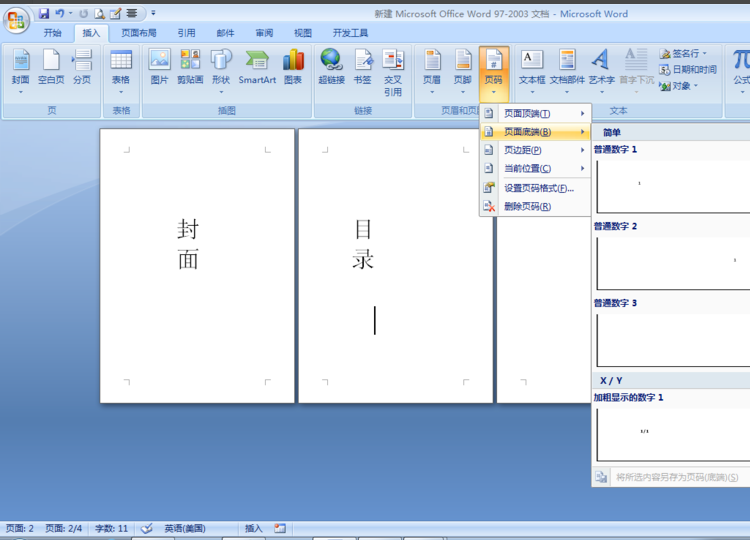The height and width of the screenshot is (540, 750).
Task: Switch to the Review (审阅) tab
Action: tap(264, 33)
